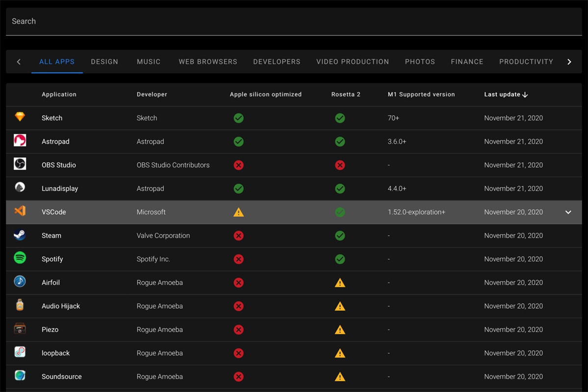The height and width of the screenshot is (392, 588).
Task: Click the Spotify app icon
Action: pyautogui.click(x=20, y=258)
